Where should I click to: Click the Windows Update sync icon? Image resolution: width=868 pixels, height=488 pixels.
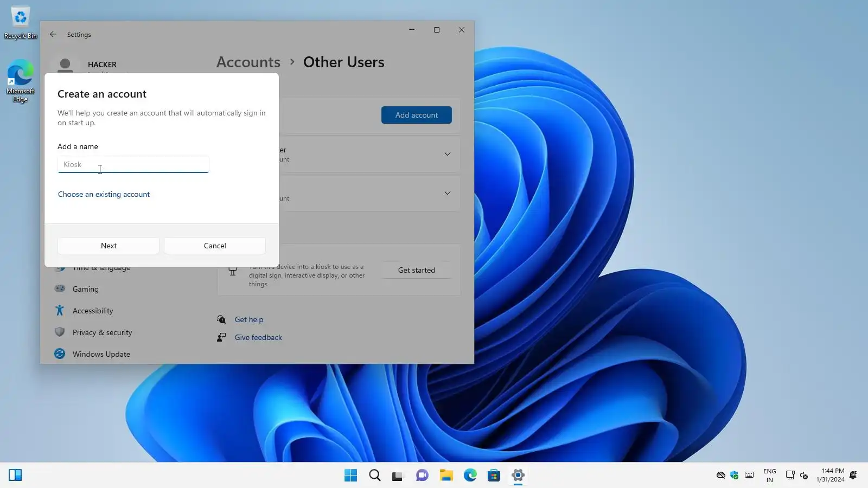(x=60, y=354)
